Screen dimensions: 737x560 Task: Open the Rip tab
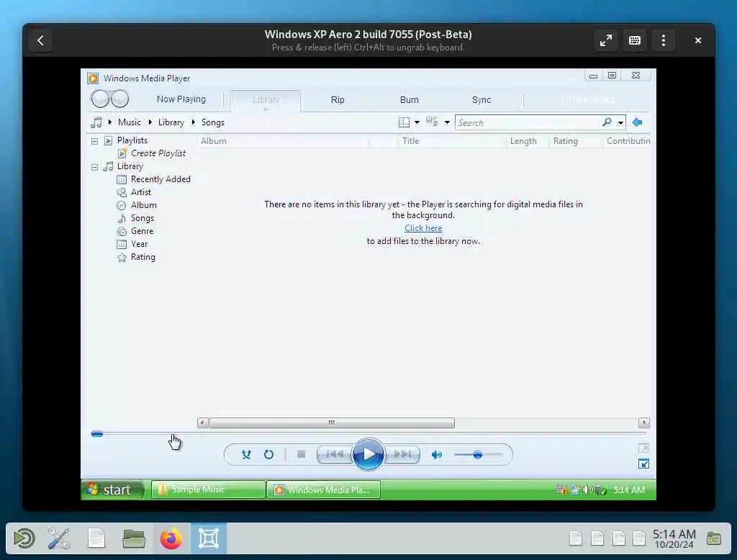338,99
